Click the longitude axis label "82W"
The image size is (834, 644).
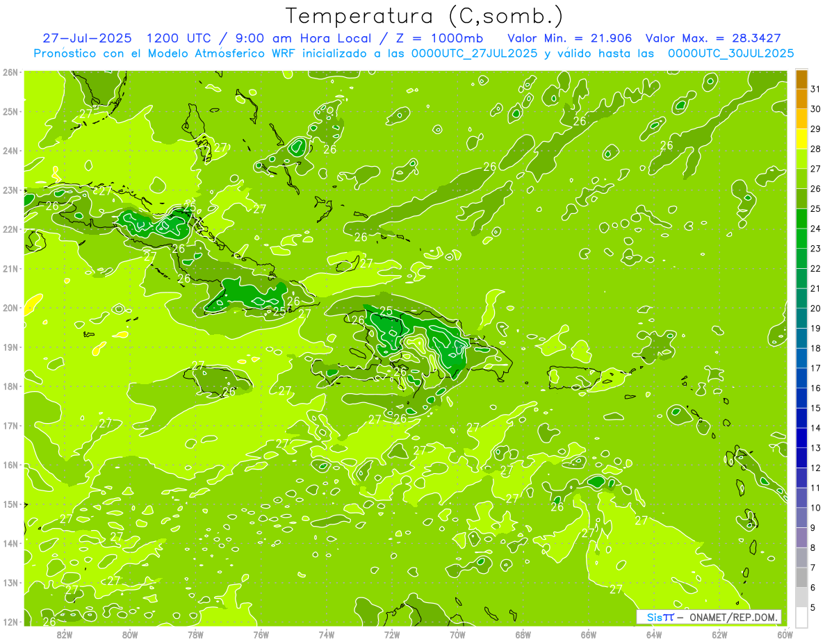(x=64, y=634)
